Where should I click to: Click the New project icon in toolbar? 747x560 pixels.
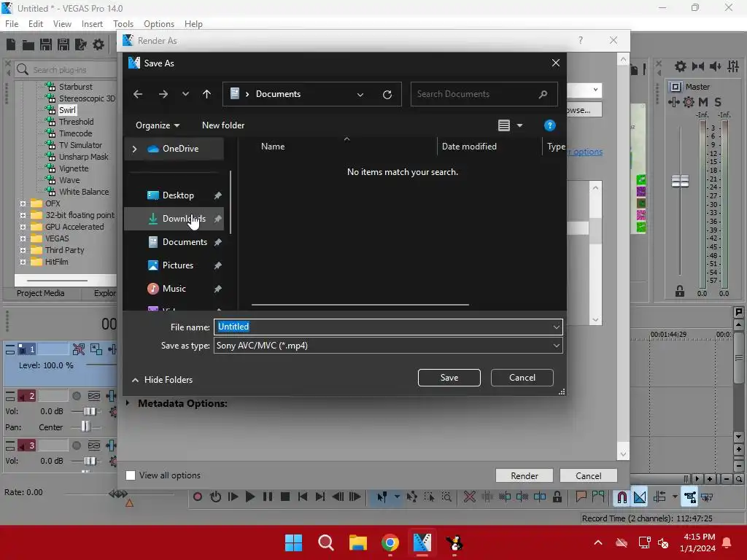(x=11, y=44)
